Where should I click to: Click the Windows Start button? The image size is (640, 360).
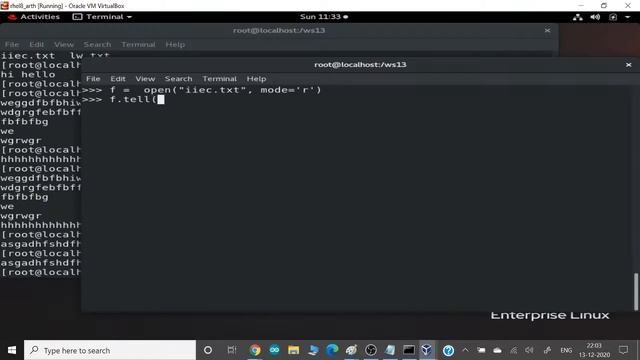pyautogui.click(x=12, y=350)
